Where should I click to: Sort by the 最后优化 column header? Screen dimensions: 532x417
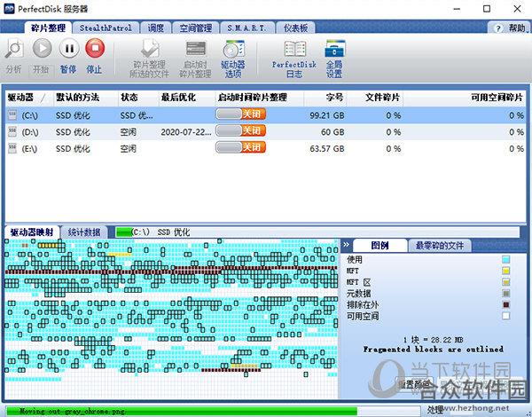click(x=186, y=98)
